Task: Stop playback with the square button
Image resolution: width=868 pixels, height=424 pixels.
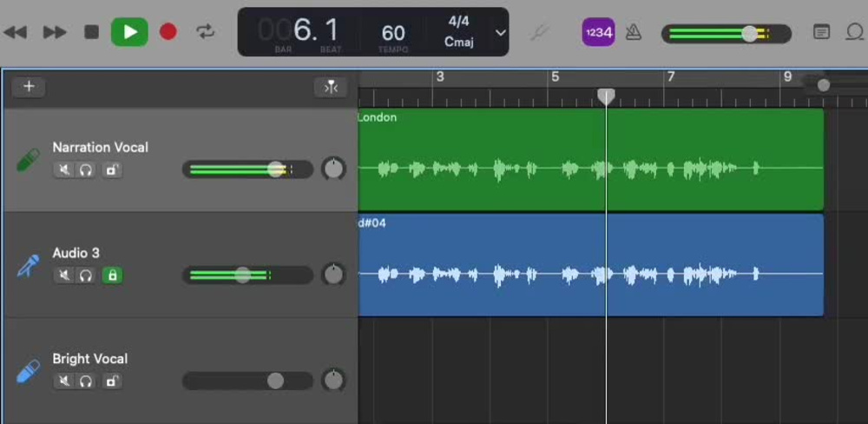Action: pyautogui.click(x=91, y=32)
